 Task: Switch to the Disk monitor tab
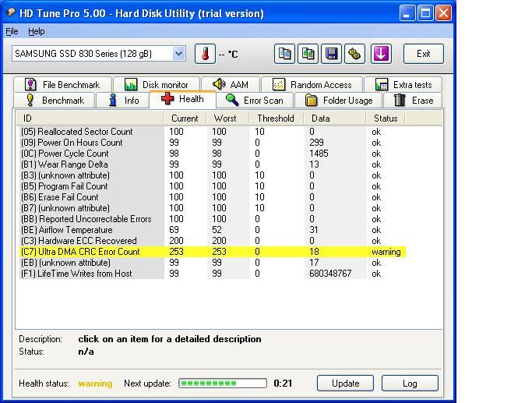pyautogui.click(x=157, y=84)
